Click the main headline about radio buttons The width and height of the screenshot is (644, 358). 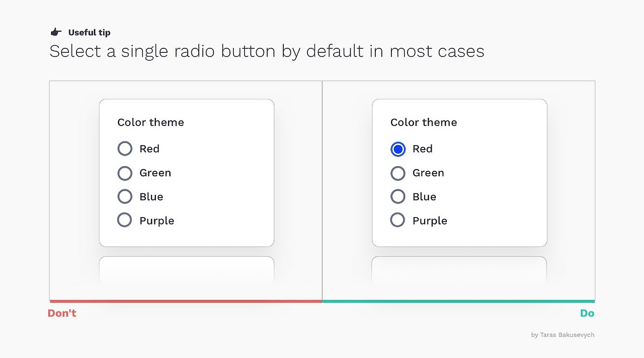point(267,51)
